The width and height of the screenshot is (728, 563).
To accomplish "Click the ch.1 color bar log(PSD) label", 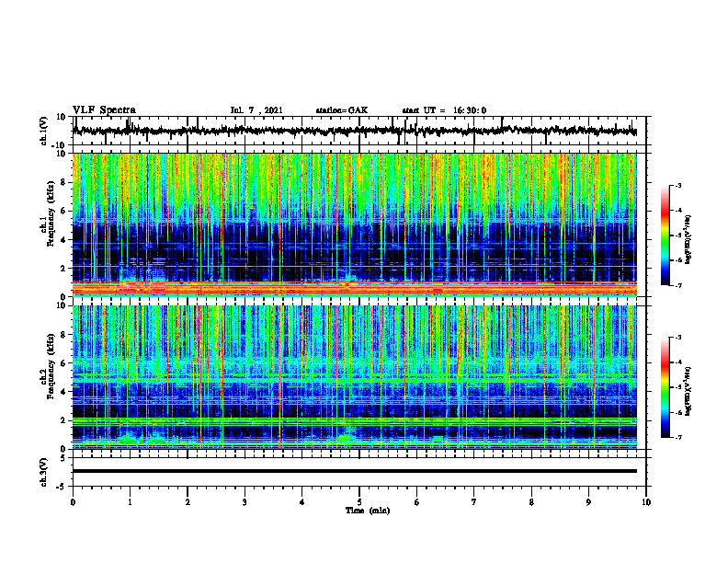I will (688, 240).
